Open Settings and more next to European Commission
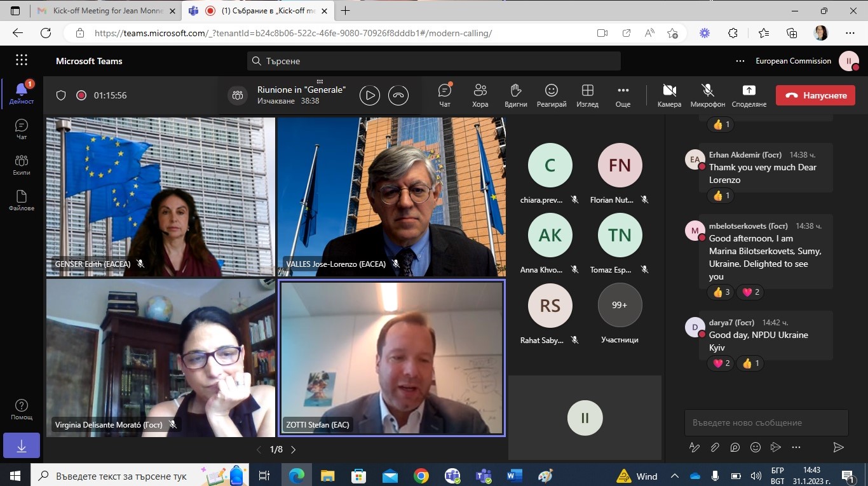Screen dimensions: 868x486 [740, 61]
